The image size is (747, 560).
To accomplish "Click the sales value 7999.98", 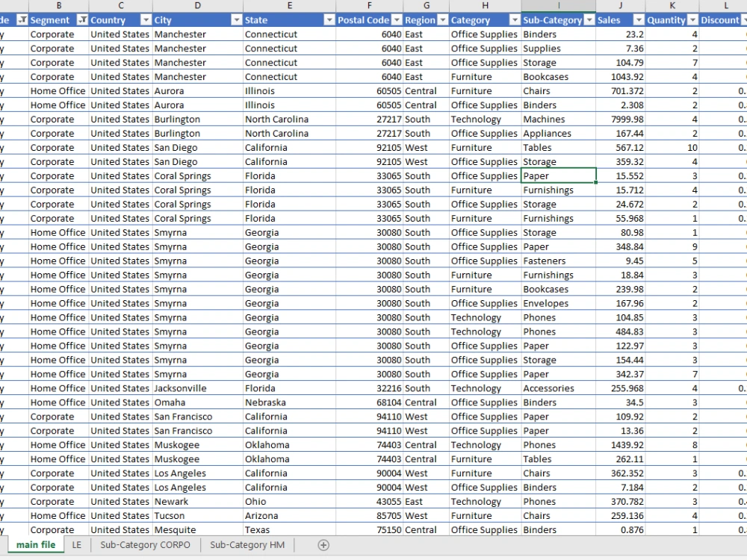I will [620, 119].
